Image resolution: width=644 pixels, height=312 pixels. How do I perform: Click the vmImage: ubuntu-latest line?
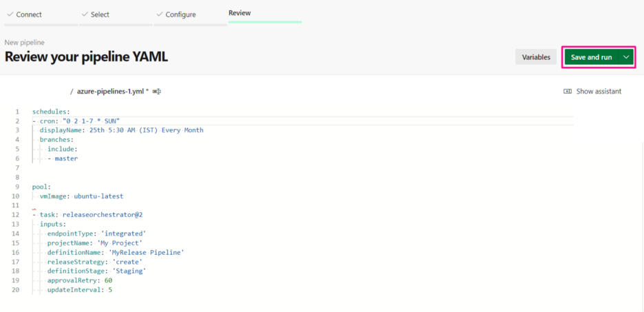point(81,196)
